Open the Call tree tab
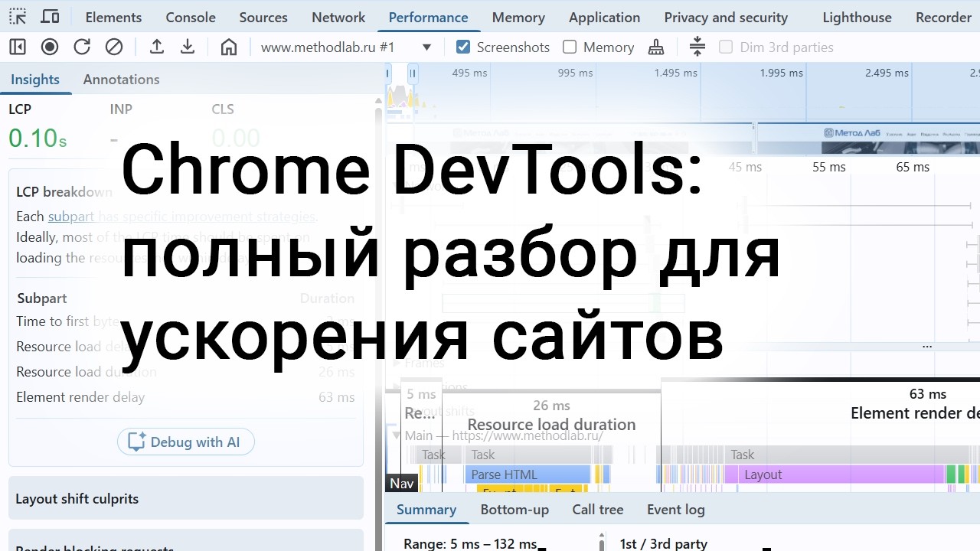The height and width of the screenshot is (551, 980). pos(598,509)
